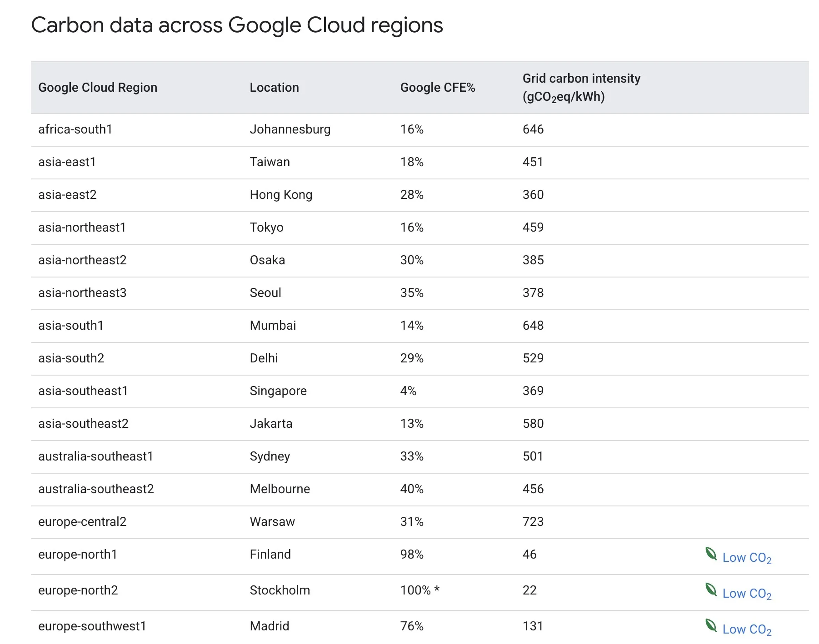Click the 723 grid intensity value for Warsaw
819x644 pixels.
533,521
